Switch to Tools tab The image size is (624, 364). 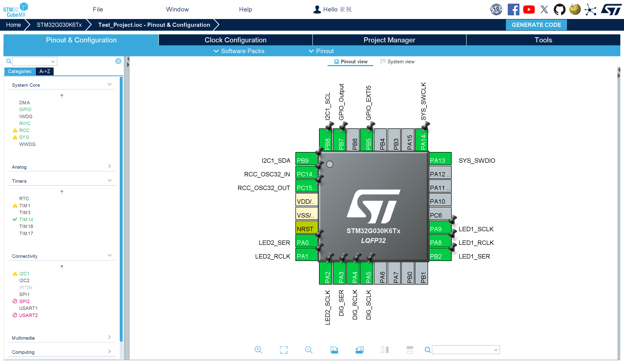(x=543, y=40)
